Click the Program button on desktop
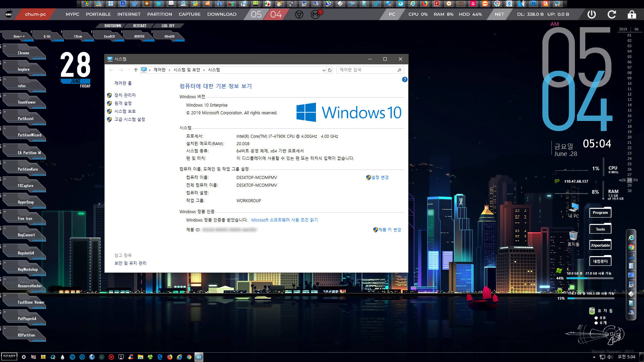 point(600,213)
